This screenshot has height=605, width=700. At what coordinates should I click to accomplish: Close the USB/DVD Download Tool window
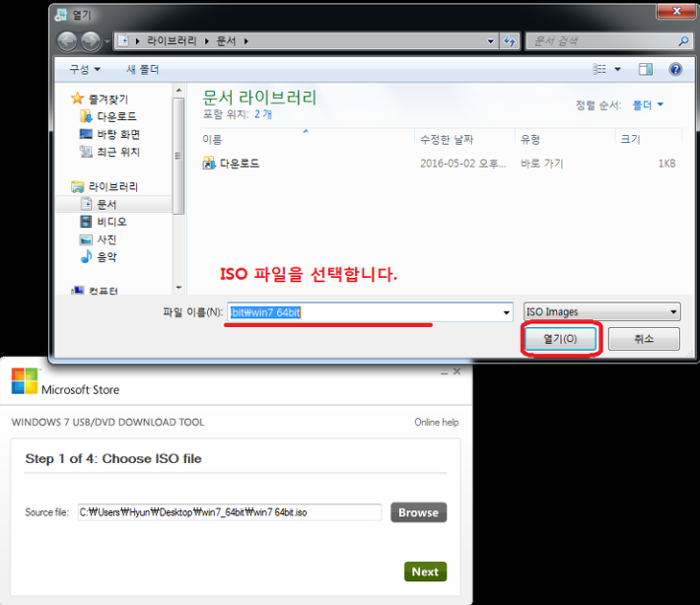click(456, 371)
